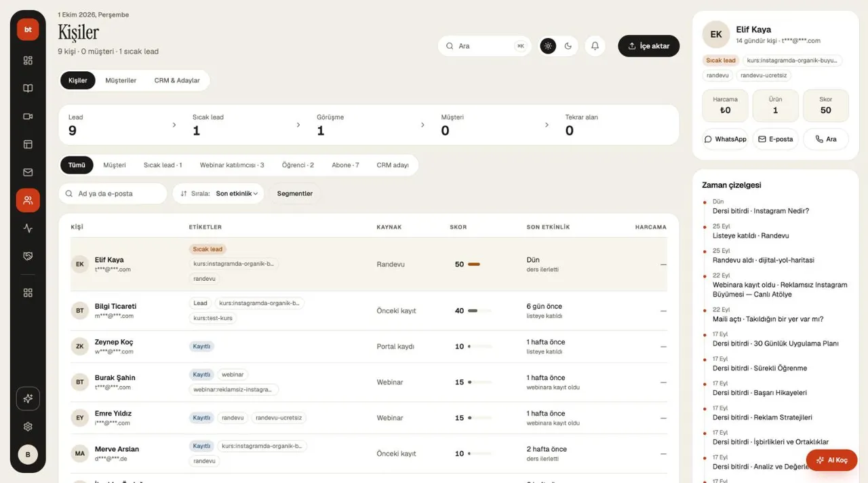868x483 pixels.
Task: Switch to dark theme with moon icon
Action: [x=568, y=46]
